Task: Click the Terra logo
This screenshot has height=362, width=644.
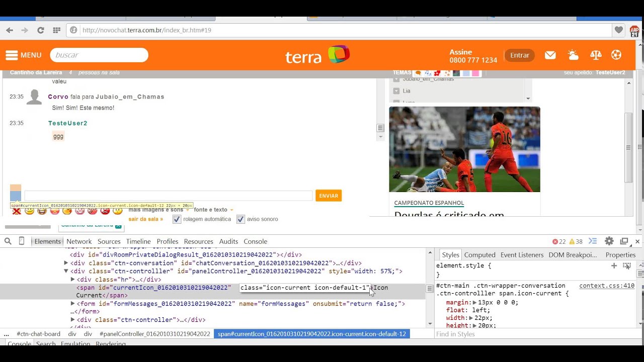Action: [317, 55]
